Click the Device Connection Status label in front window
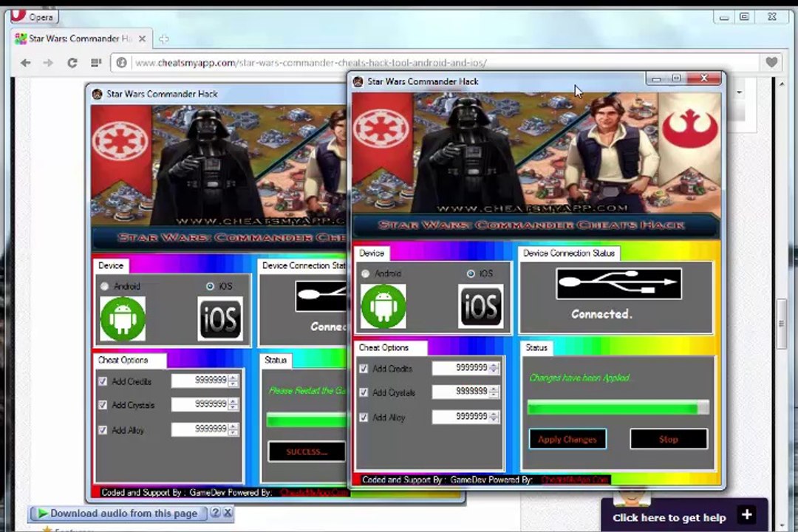798x532 pixels. click(568, 253)
